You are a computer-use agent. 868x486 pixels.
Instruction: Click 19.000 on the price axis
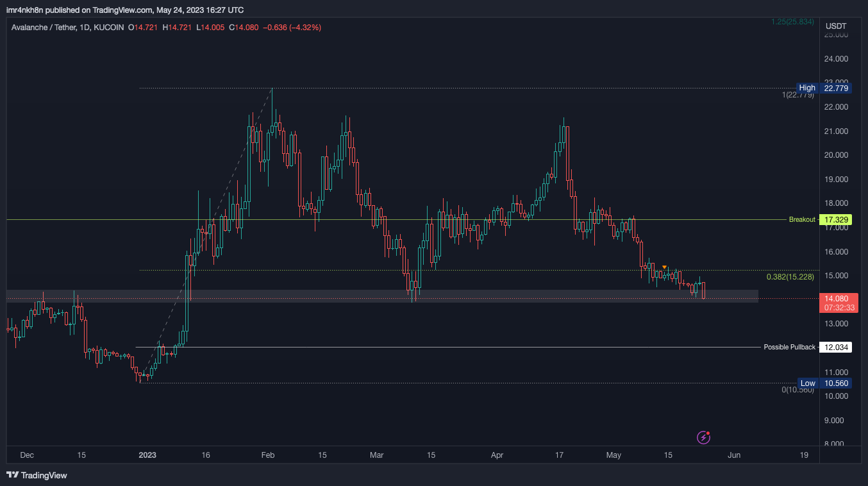[837, 179]
